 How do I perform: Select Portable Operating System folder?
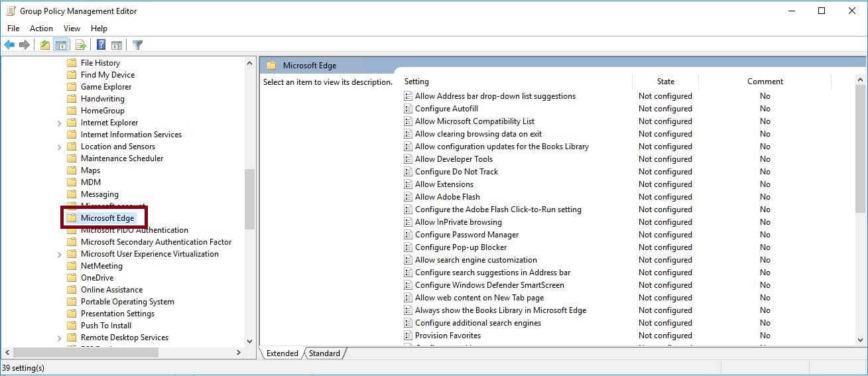(x=127, y=302)
